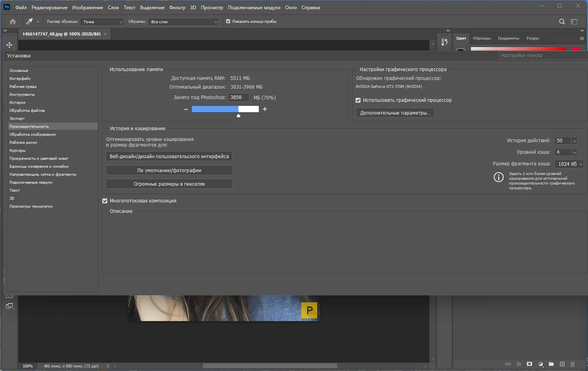Open the 'Размер фрагмента кэша' dropdown
The width and height of the screenshot is (588, 371).
(x=569, y=164)
